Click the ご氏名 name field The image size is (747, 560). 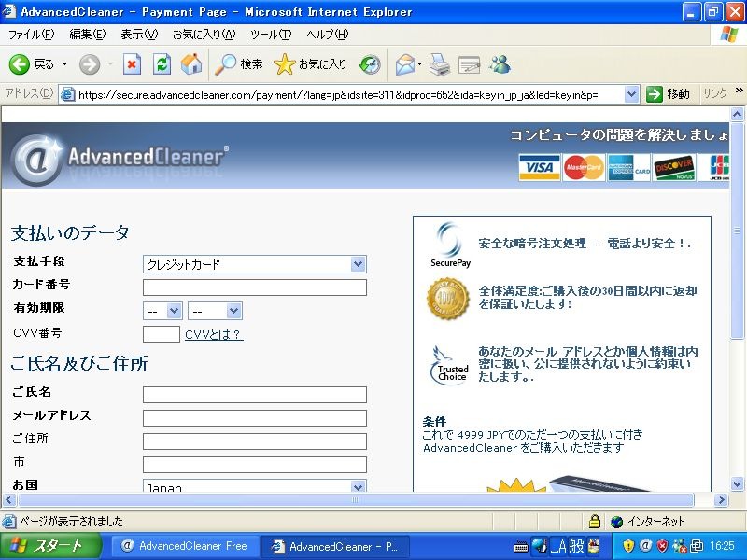254,395
